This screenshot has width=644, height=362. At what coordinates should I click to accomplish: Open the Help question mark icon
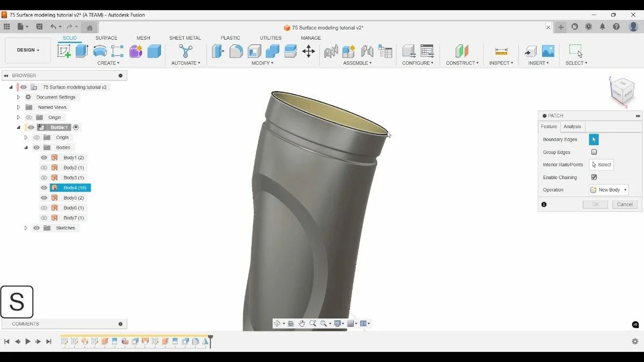coord(616,27)
